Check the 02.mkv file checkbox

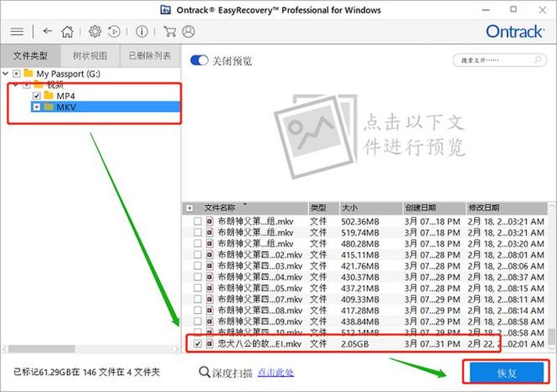(x=198, y=255)
